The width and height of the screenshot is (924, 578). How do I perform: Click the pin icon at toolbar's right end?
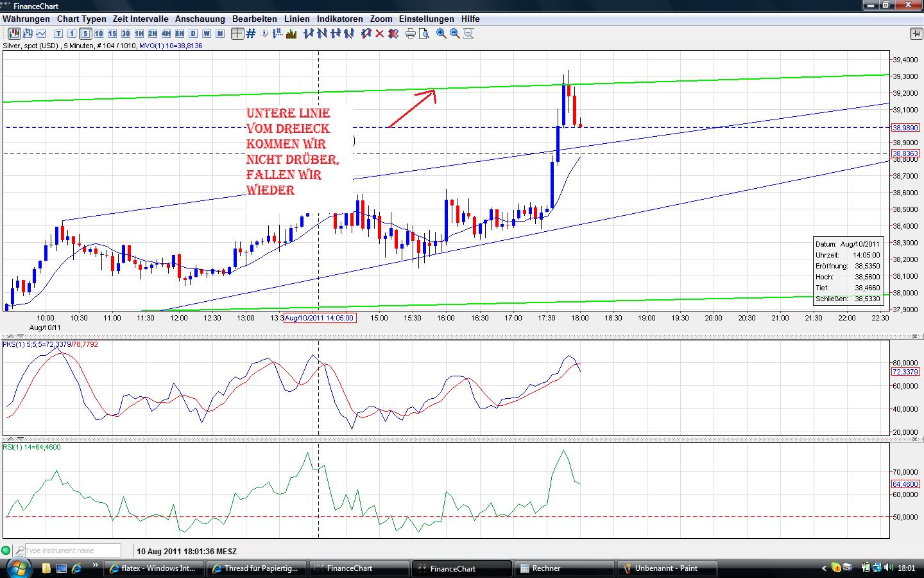915,33
